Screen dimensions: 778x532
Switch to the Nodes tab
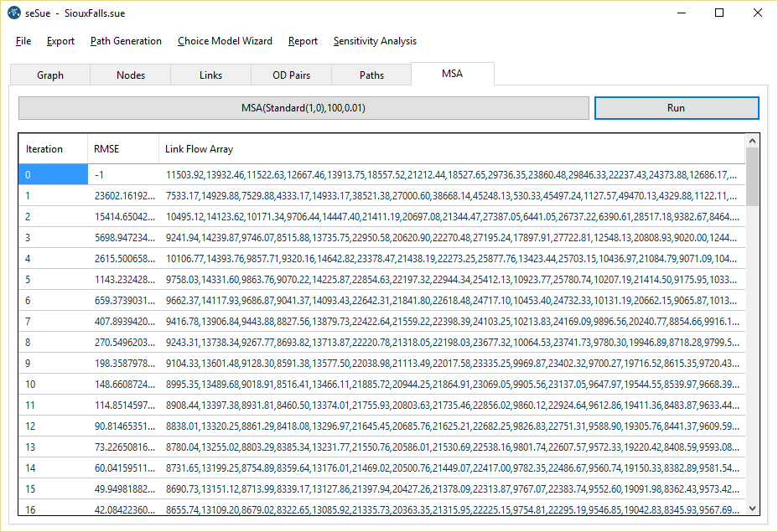(x=131, y=75)
